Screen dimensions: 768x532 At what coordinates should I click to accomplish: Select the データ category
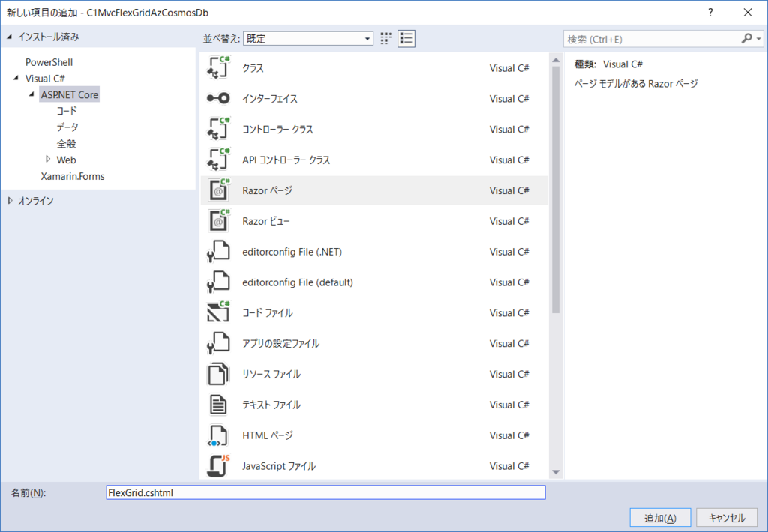click(x=67, y=127)
